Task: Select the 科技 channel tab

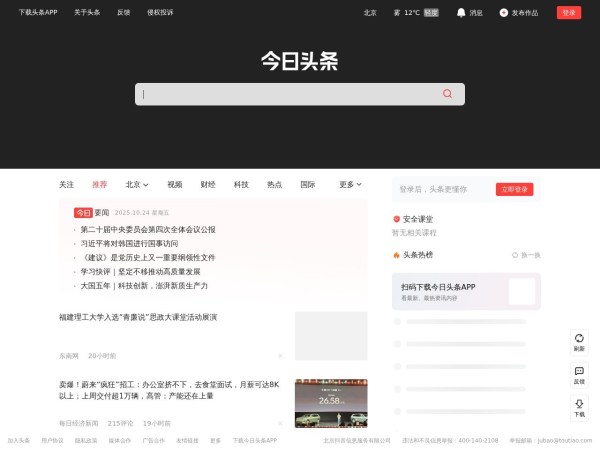Action: (241, 185)
